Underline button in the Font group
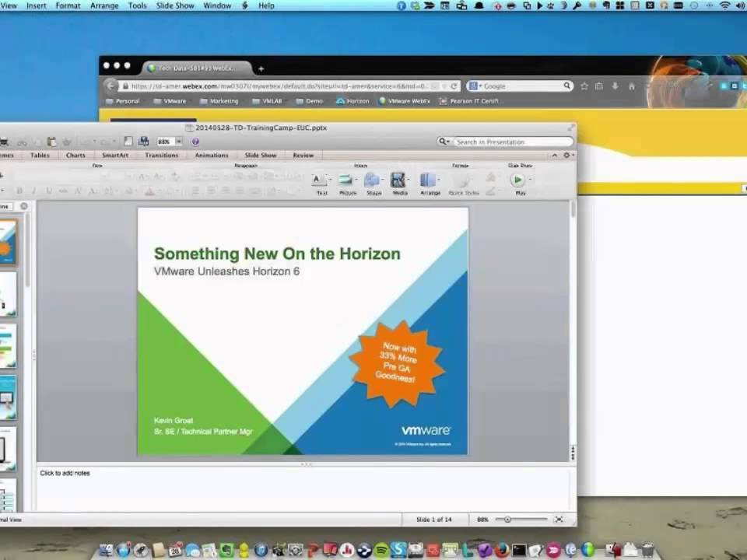Viewport: 747px width, 560px height. (x=48, y=191)
